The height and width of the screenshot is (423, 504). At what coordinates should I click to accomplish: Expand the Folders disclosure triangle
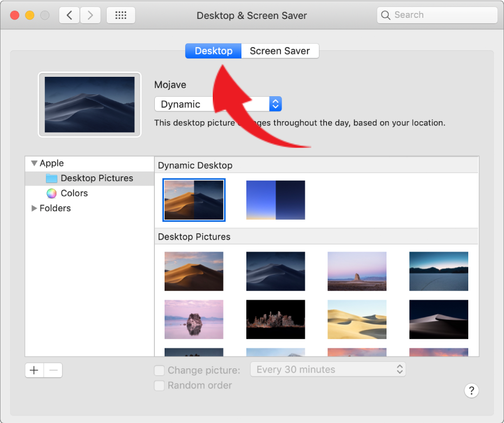point(34,208)
